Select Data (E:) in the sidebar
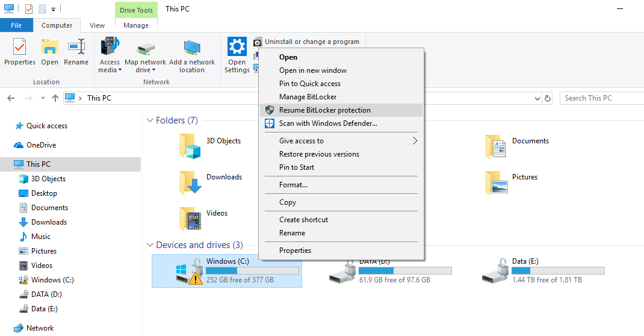This screenshot has height=336, width=644. click(44, 309)
